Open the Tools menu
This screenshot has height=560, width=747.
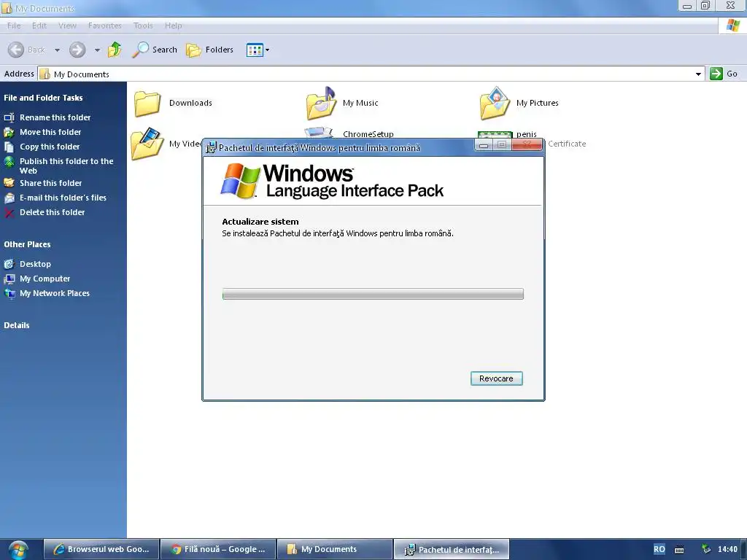pos(143,26)
